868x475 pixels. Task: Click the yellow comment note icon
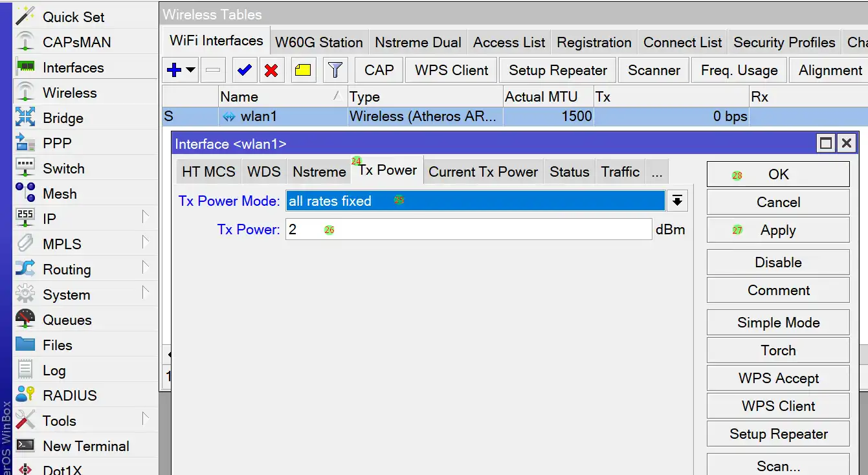302,70
